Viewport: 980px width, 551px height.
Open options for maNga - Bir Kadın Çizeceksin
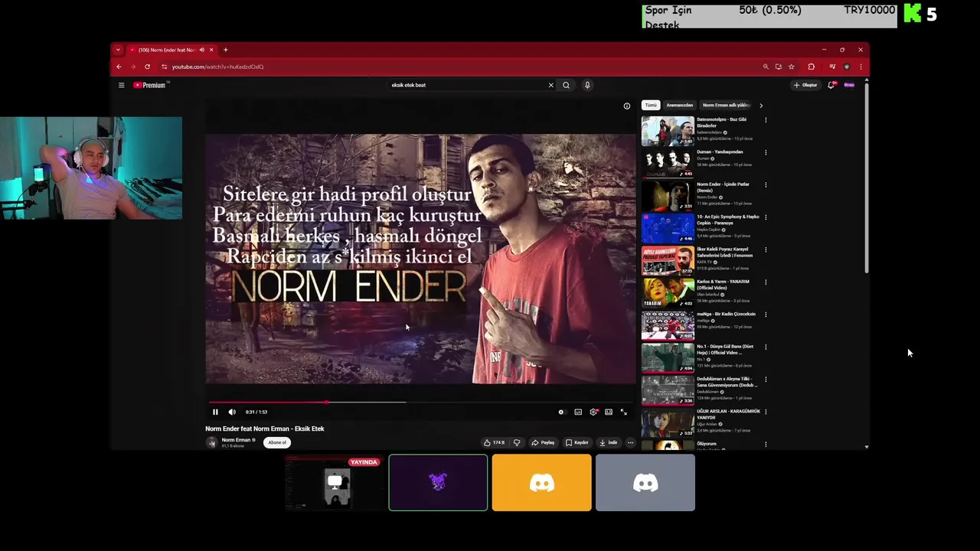click(766, 315)
